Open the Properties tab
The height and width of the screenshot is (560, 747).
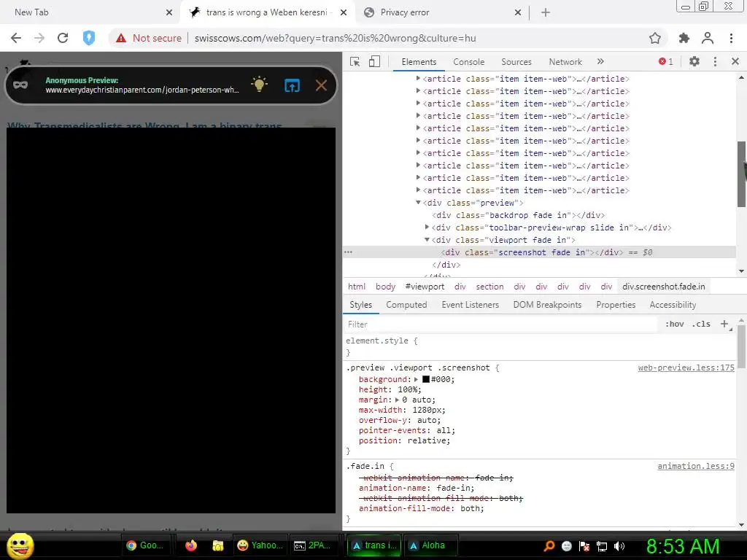[616, 305]
